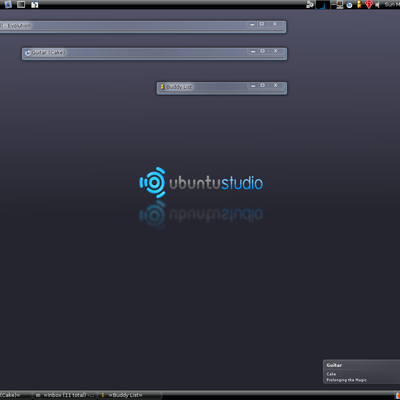Image resolution: width=400 pixels, height=400 pixels.
Task: Click the red gem tray icon
Action: [x=369, y=5]
